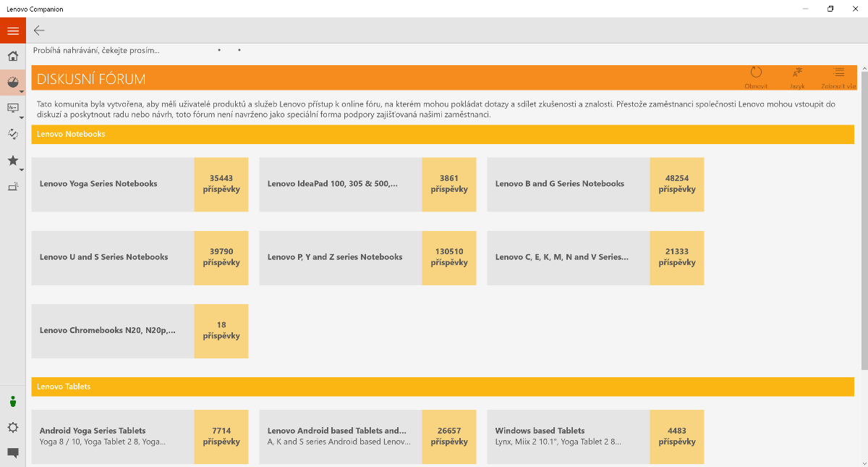Expand the monitor diagnostics sidebar submenu
The image size is (868, 467).
pos(22,117)
